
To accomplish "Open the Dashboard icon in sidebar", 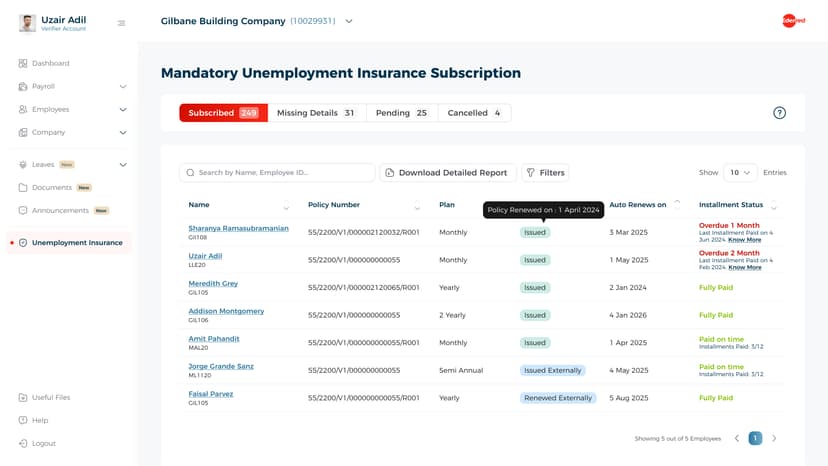I will [x=23, y=63].
